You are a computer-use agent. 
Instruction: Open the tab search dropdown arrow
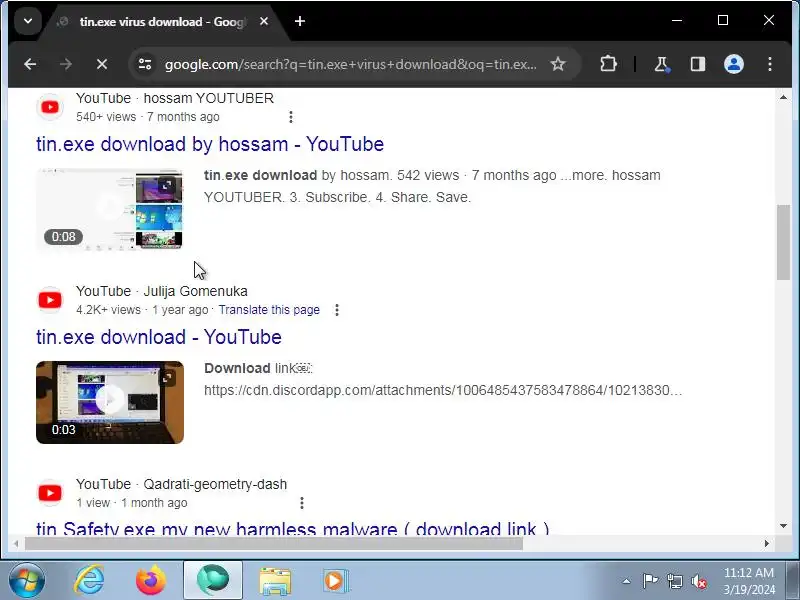click(x=28, y=21)
